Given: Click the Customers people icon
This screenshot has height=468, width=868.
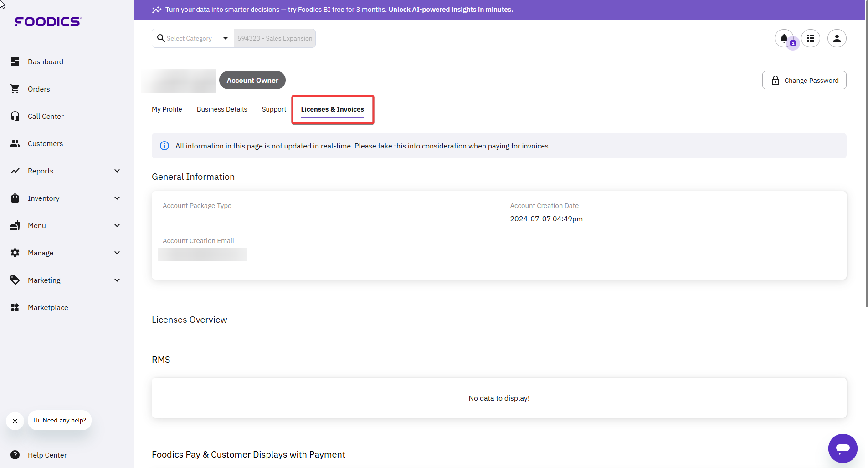Looking at the screenshot, I should (15, 143).
